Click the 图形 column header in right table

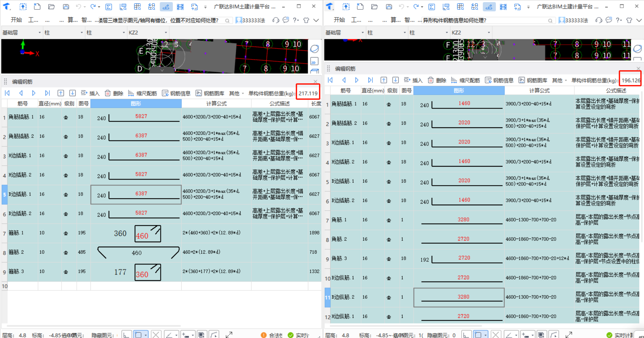(x=459, y=90)
